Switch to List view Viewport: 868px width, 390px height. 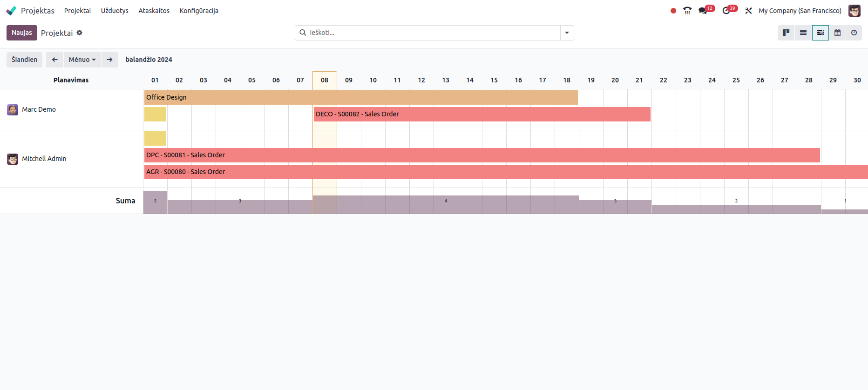tap(803, 33)
